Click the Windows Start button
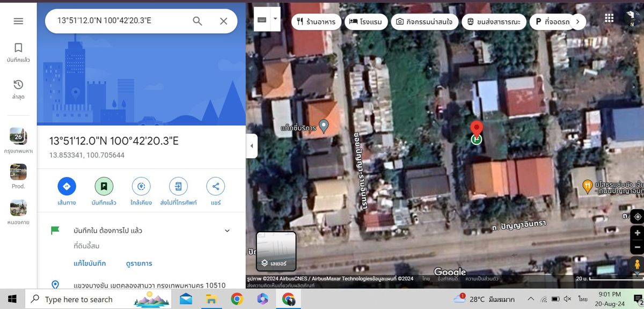The width and height of the screenshot is (644, 309). (x=12, y=299)
